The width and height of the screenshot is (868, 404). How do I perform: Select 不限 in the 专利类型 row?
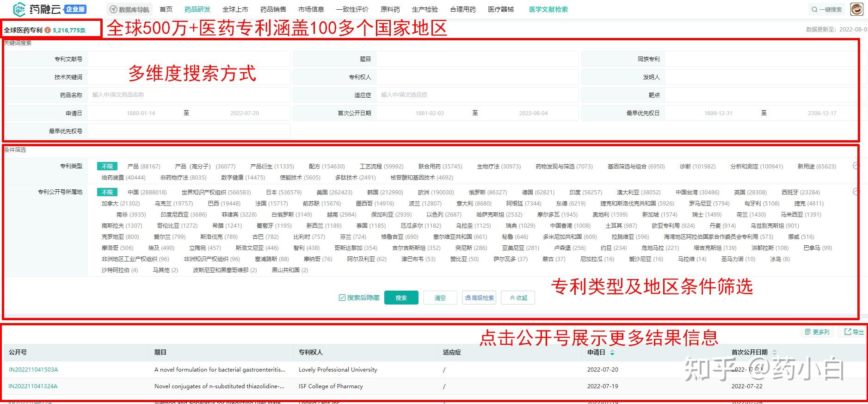(x=107, y=166)
